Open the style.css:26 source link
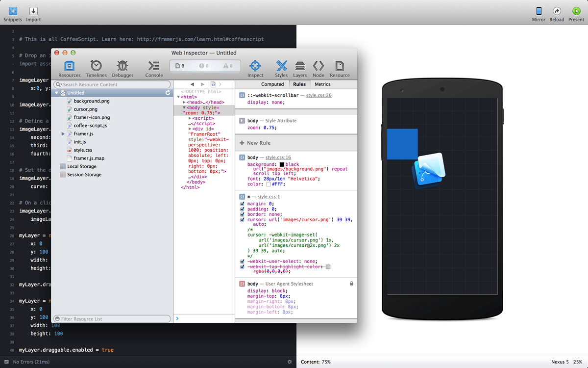The image size is (588, 368). click(x=319, y=95)
